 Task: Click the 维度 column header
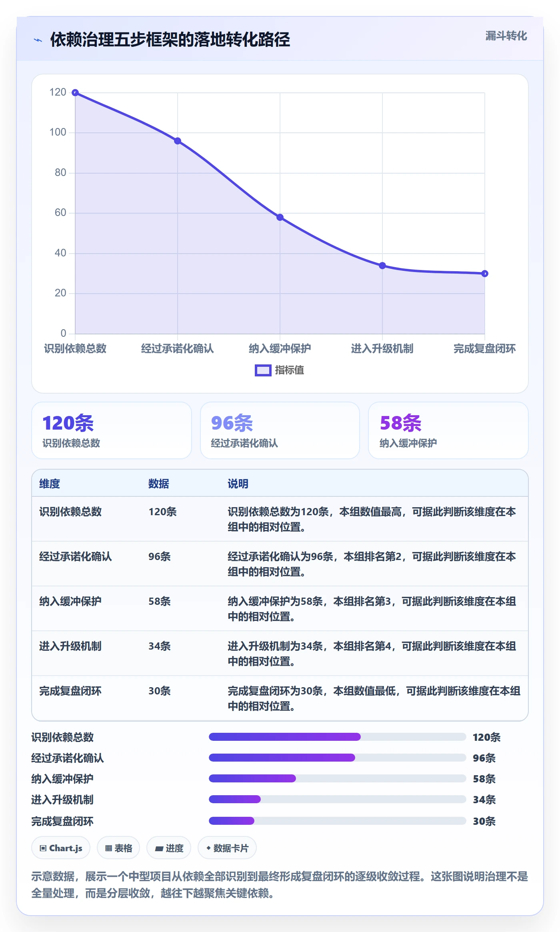coord(50,484)
